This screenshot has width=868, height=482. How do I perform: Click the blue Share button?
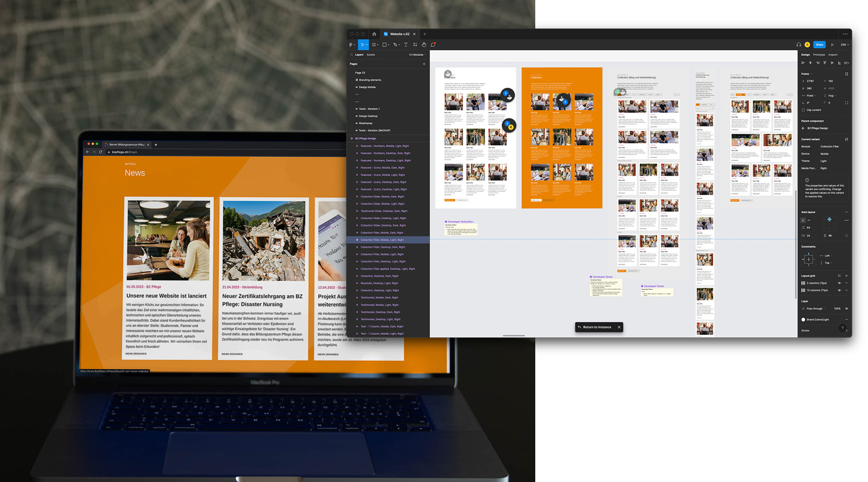(819, 45)
